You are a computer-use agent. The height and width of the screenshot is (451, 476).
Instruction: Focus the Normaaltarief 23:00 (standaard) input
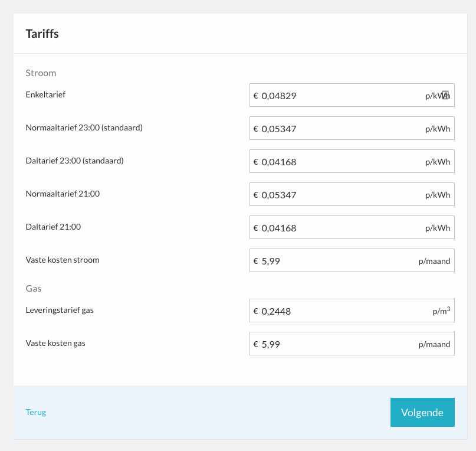click(352, 128)
